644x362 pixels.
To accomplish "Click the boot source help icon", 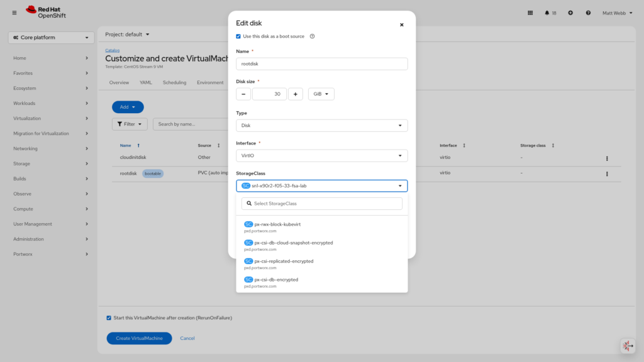I will [x=312, y=36].
